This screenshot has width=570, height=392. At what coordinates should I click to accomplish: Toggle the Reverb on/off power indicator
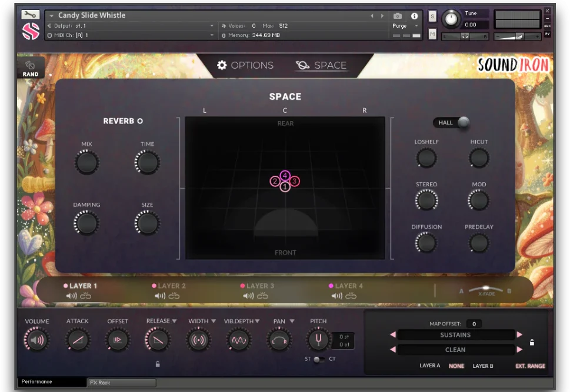pyautogui.click(x=140, y=122)
